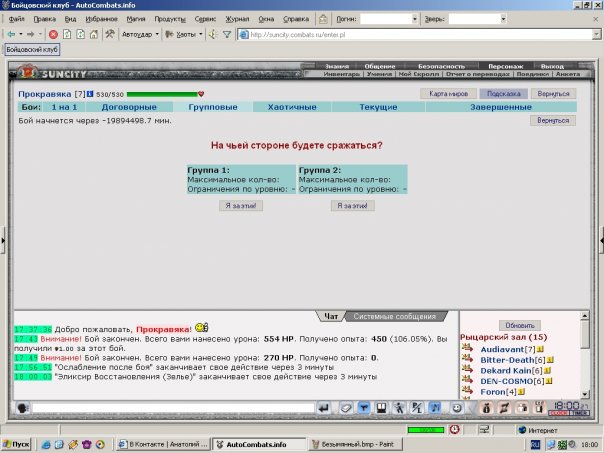
Task: Open the Пуск start button
Action: 16,444
